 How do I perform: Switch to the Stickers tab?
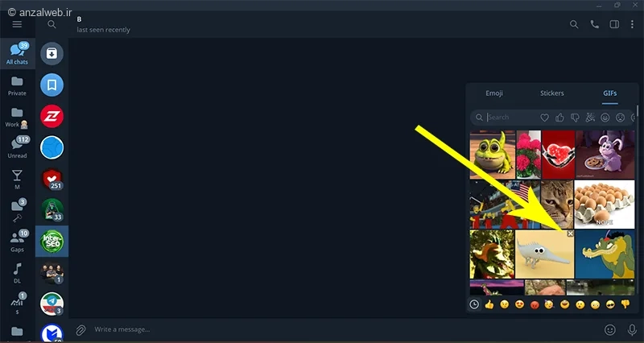(551, 93)
